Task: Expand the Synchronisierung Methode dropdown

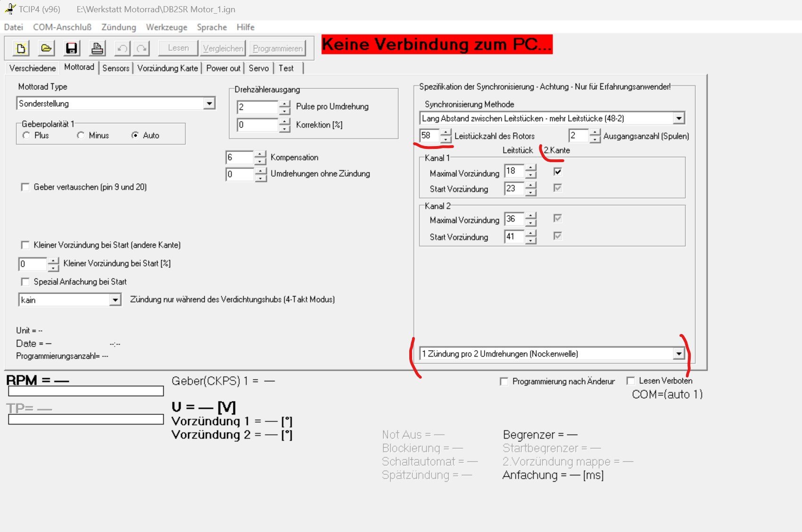Action: click(678, 118)
